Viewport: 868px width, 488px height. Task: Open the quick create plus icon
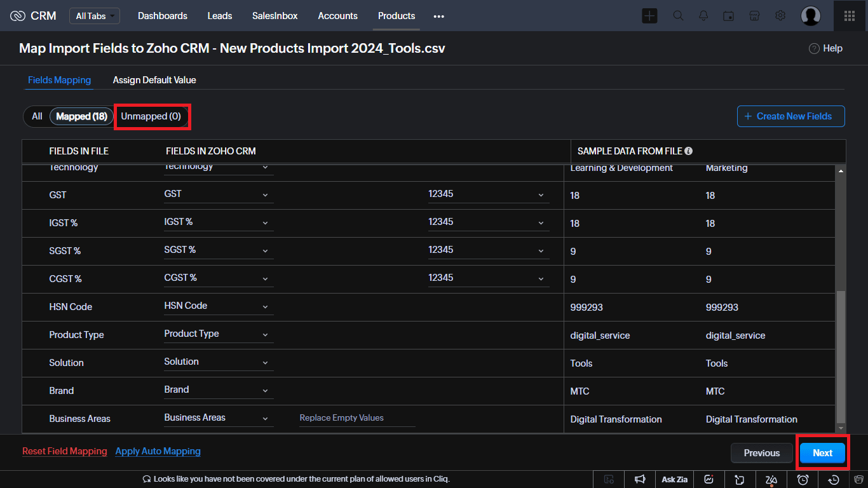649,16
